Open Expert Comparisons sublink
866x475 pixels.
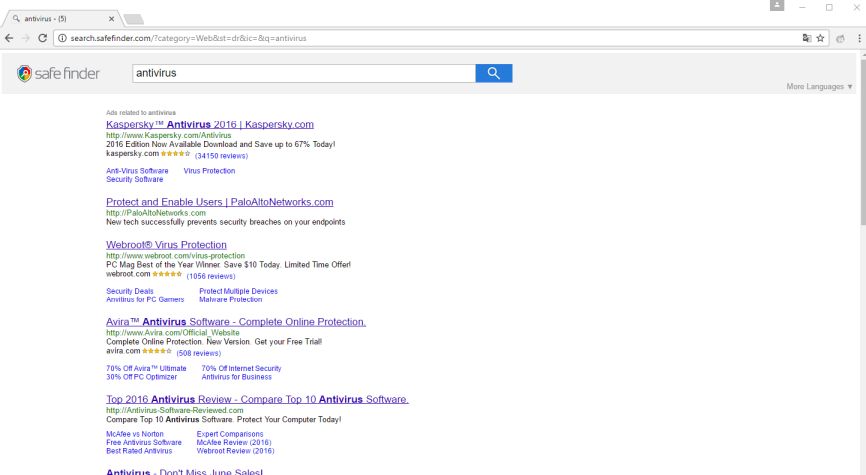coord(230,434)
